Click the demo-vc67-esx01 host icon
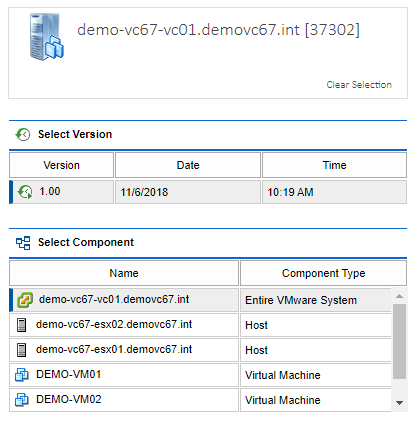Image resolution: width=417 pixels, height=422 pixels. pos(21,350)
